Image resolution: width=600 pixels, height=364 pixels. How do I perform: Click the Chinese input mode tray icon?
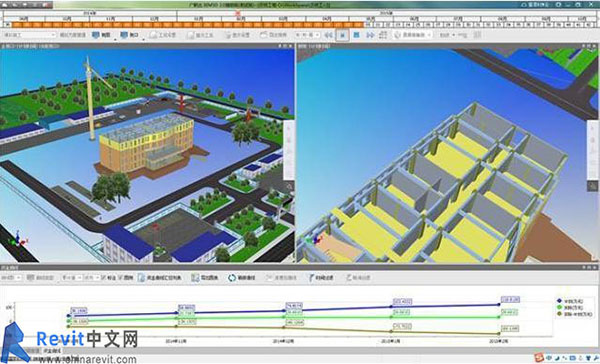[x=549, y=359]
